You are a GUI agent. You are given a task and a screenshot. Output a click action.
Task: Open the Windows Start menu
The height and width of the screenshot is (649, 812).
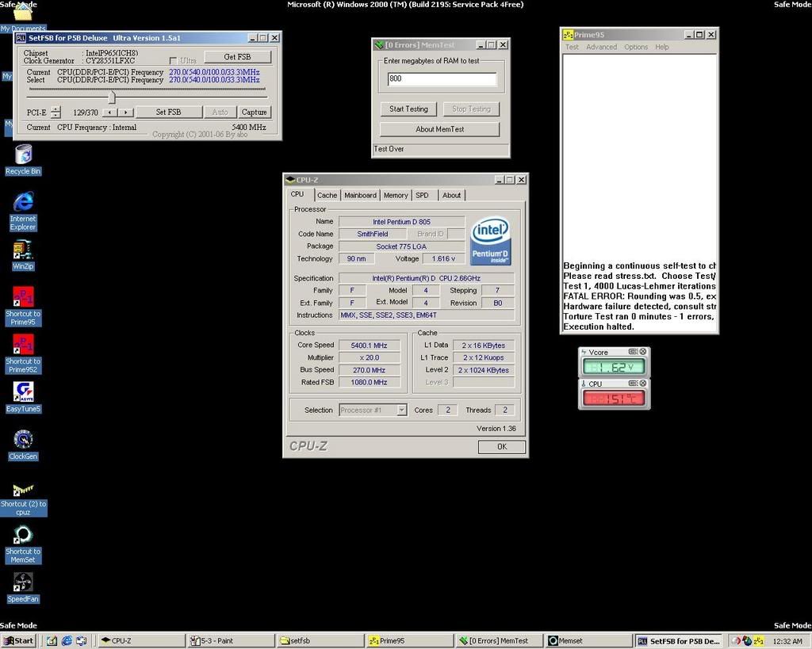[x=19, y=641]
